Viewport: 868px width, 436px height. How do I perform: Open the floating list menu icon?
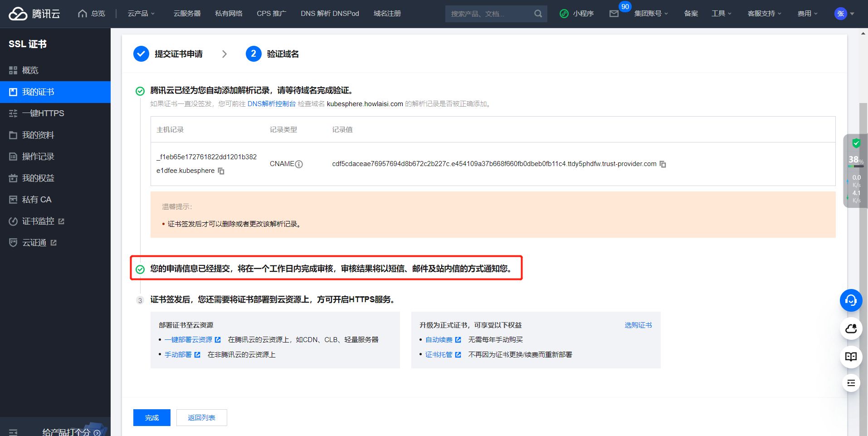[x=851, y=383]
